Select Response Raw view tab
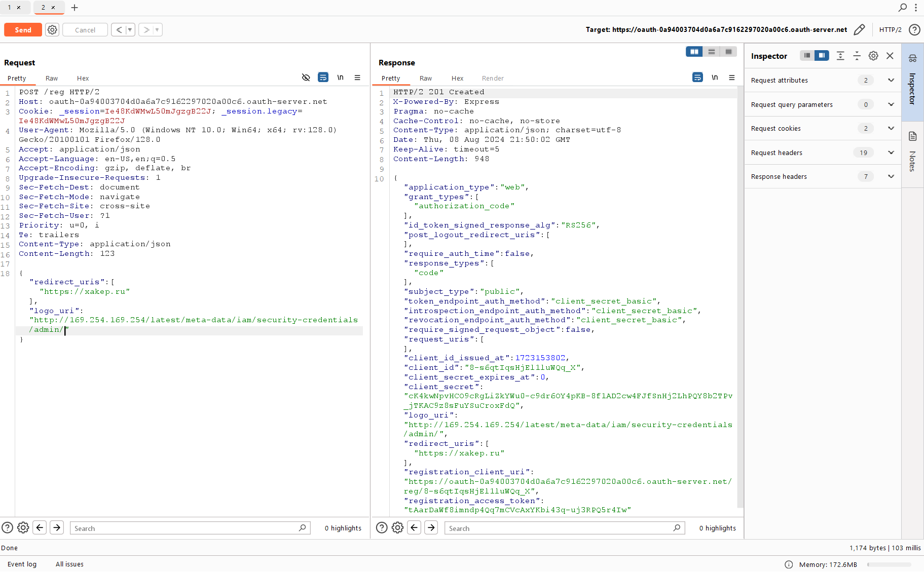Viewport: 924px width, 572px height. click(426, 79)
